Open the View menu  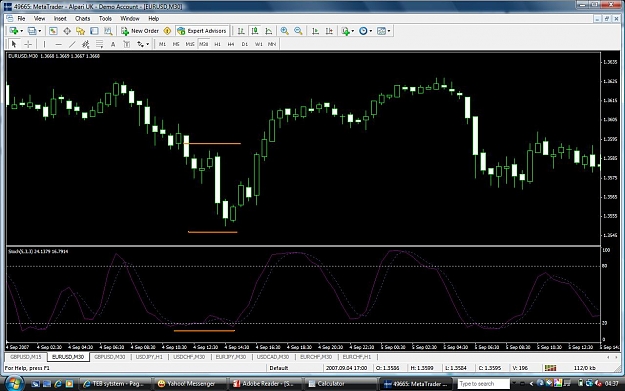(39, 18)
